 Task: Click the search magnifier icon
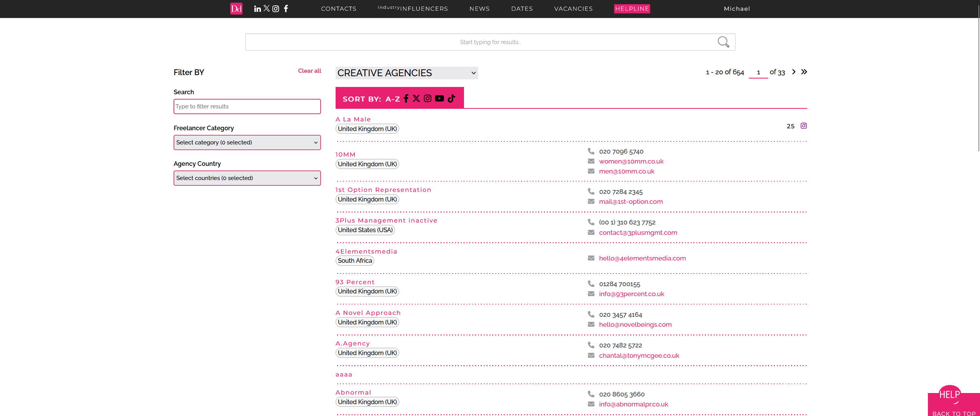(x=723, y=42)
